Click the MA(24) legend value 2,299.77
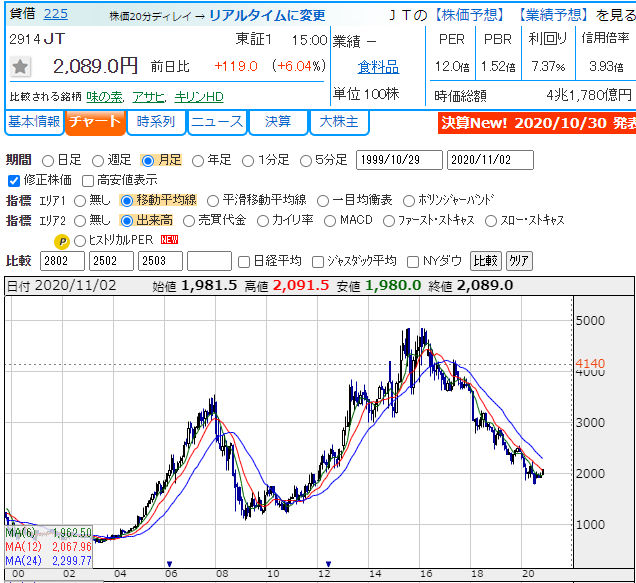This screenshot has width=636, height=583. 72,561
